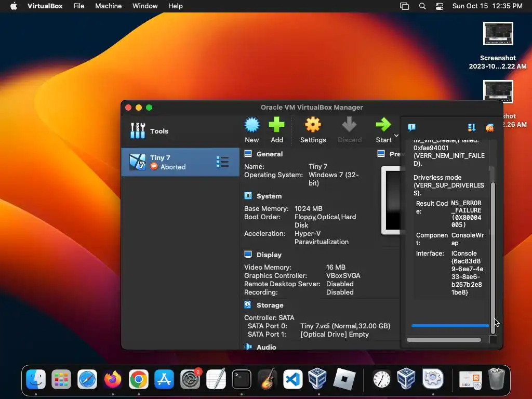Click the New virtual machine icon

point(252,125)
